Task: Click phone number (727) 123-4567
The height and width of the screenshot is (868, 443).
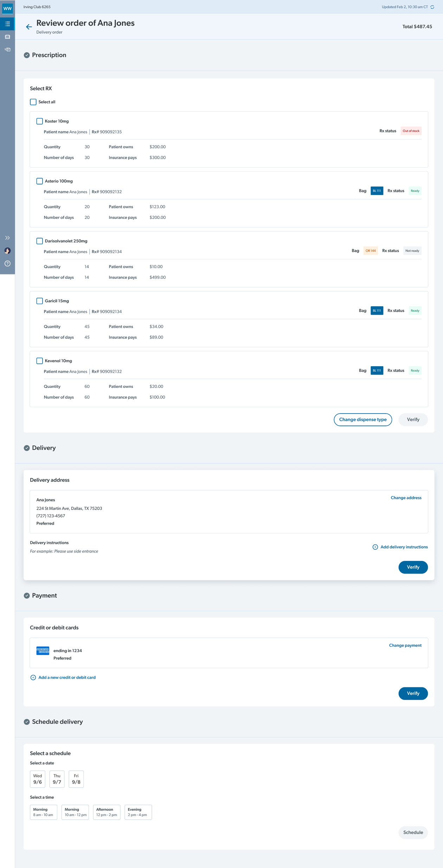Action: [51, 516]
